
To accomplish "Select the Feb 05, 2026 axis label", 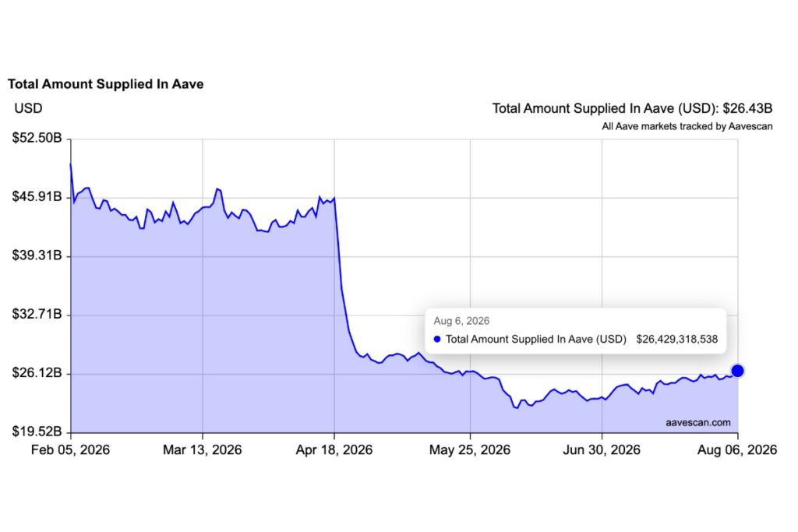I will pos(70,449).
